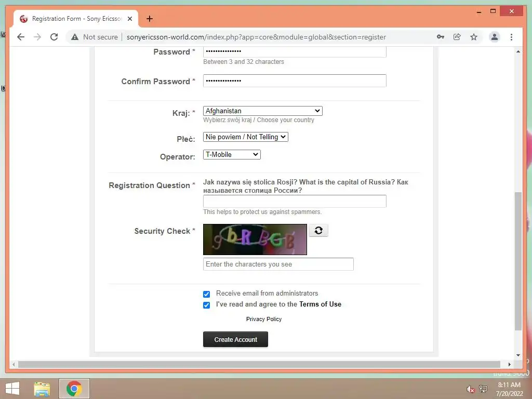The height and width of the screenshot is (399, 532).
Task: Open the network tray icon
Action: click(x=483, y=389)
